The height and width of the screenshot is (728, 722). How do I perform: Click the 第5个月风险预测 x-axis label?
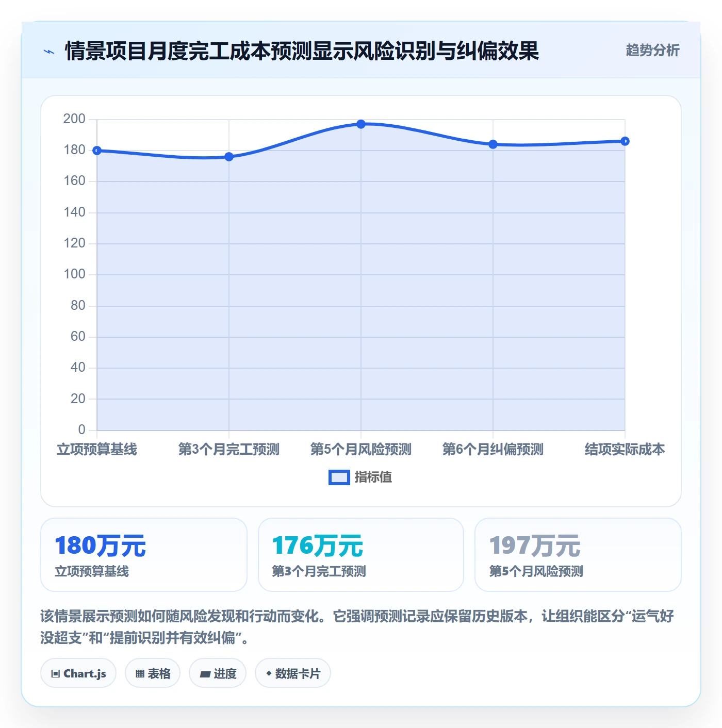361,450
